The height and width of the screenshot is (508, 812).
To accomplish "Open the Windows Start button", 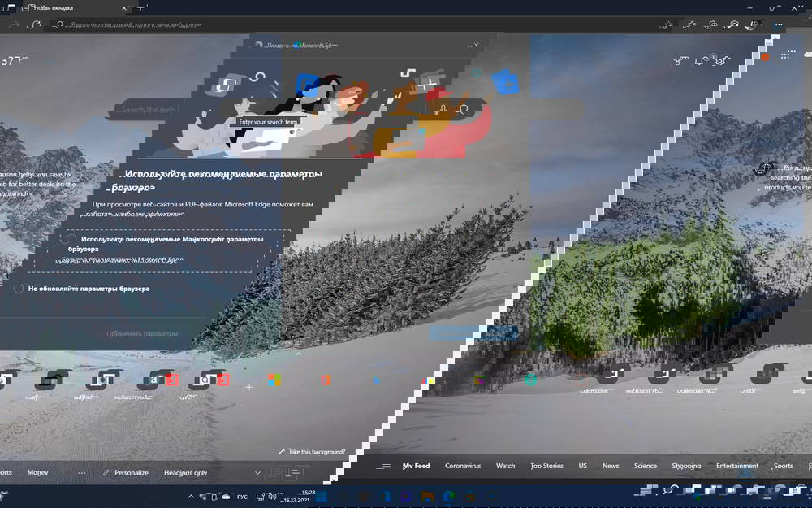I will pyautogui.click(x=321, y=497).
